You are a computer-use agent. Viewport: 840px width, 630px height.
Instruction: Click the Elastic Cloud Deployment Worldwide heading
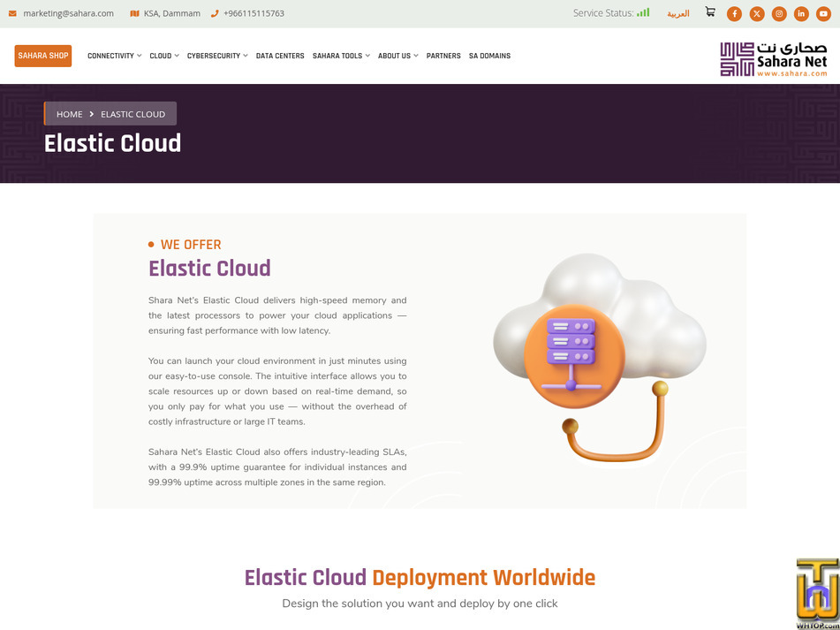[420, 578]
